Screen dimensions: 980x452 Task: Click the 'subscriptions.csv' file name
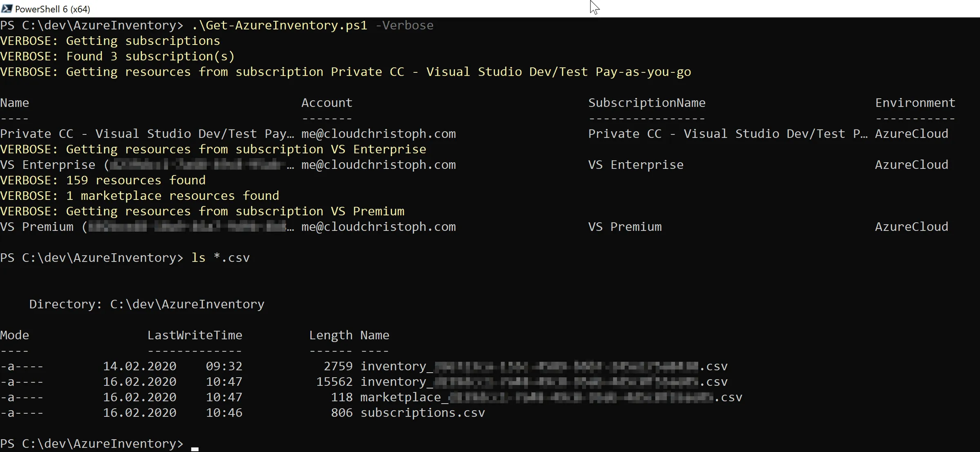click(x=423, y=413)
